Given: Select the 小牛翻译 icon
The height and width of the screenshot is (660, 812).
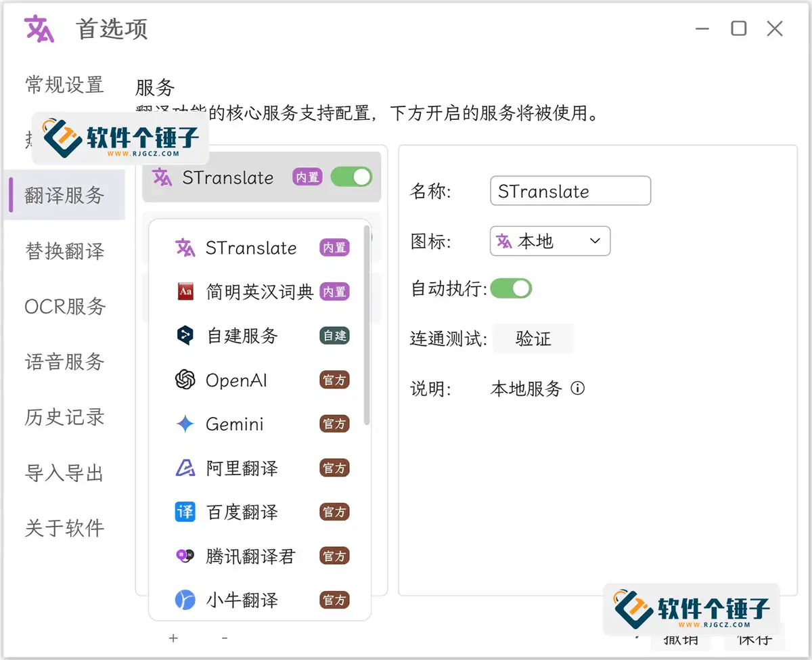Looking at the screenshot, I should click(x=185, y=600).
